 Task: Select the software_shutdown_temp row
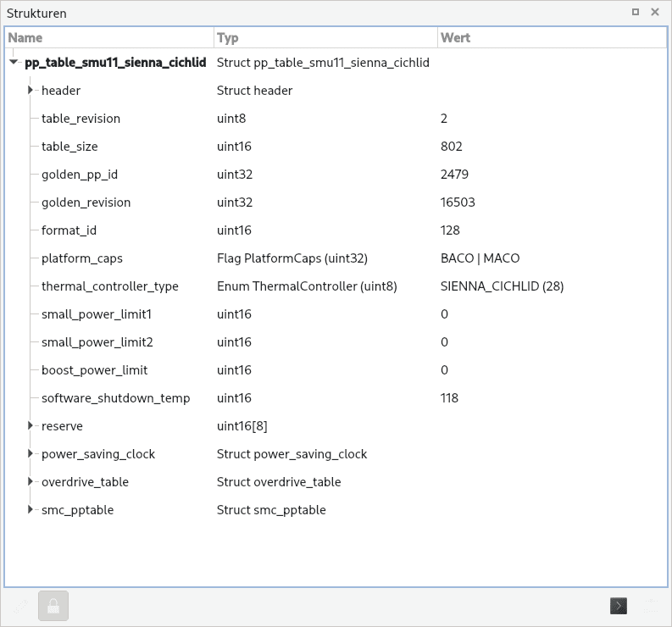click(336, 397)
